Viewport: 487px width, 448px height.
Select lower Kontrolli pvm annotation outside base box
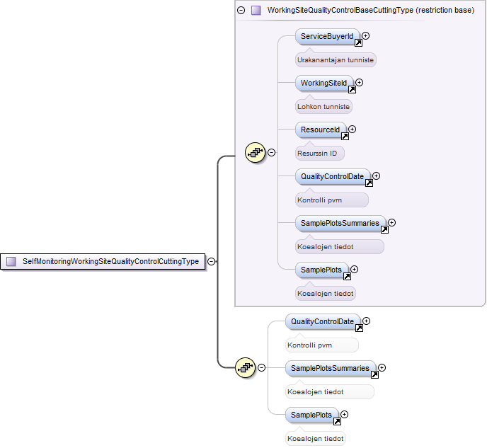322,345
